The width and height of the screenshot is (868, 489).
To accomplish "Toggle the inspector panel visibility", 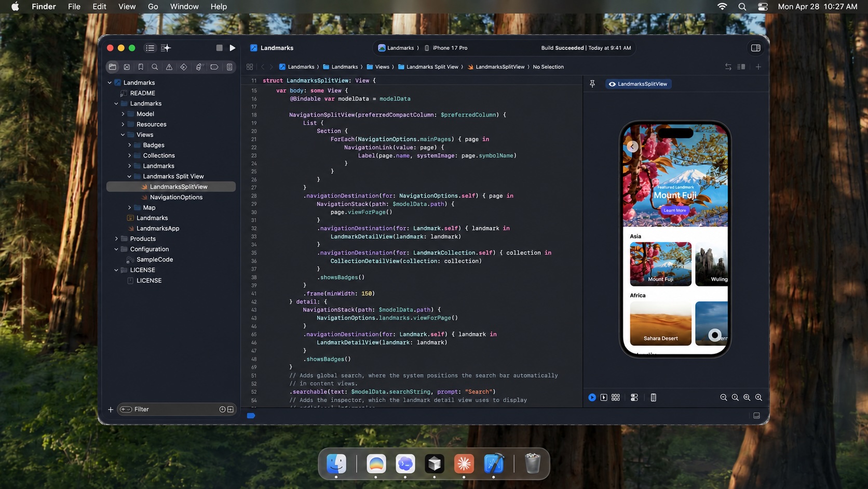I will (x=756, y=48).
